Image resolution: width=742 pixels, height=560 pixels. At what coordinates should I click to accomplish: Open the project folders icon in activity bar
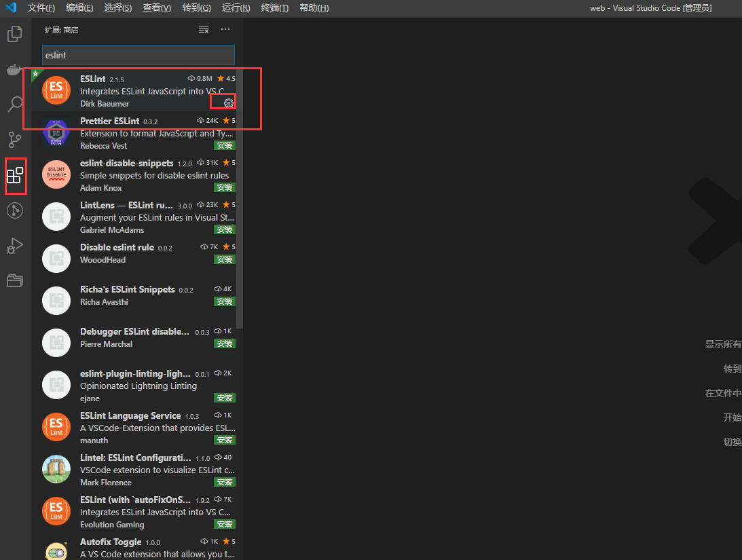[15, 280]
